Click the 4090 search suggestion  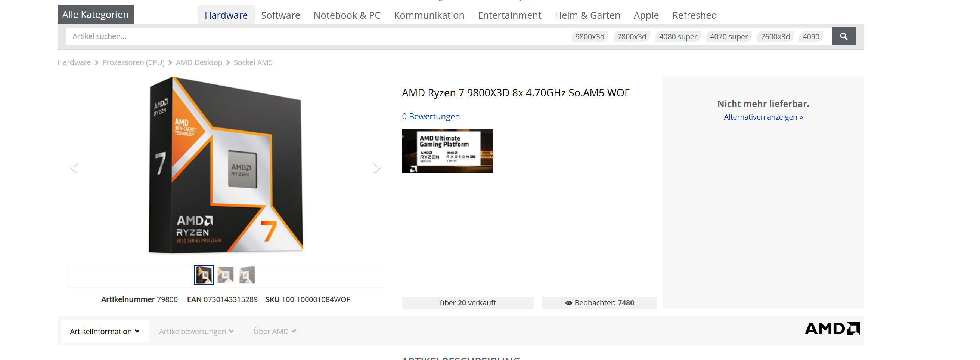tap(811, 37)
